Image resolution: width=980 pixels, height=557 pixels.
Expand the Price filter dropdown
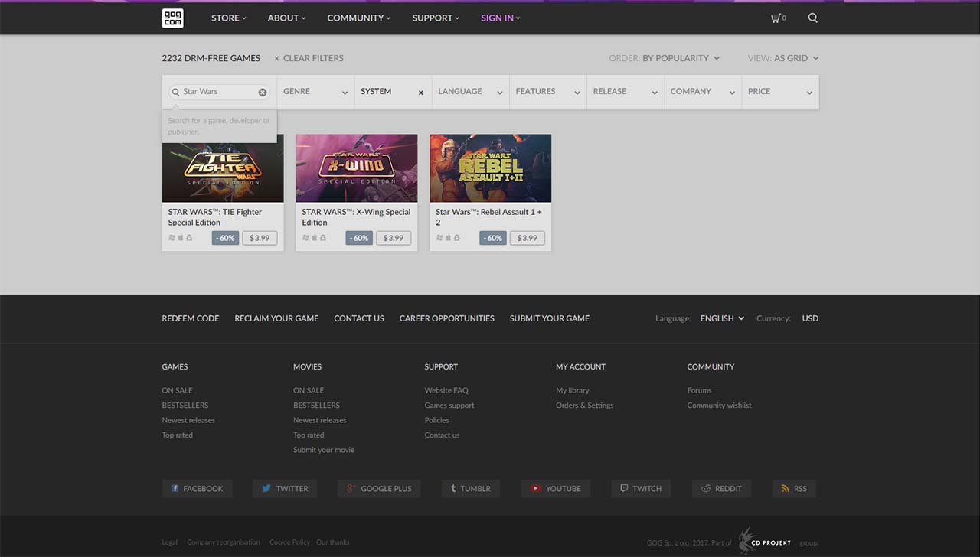click(779, 92)
